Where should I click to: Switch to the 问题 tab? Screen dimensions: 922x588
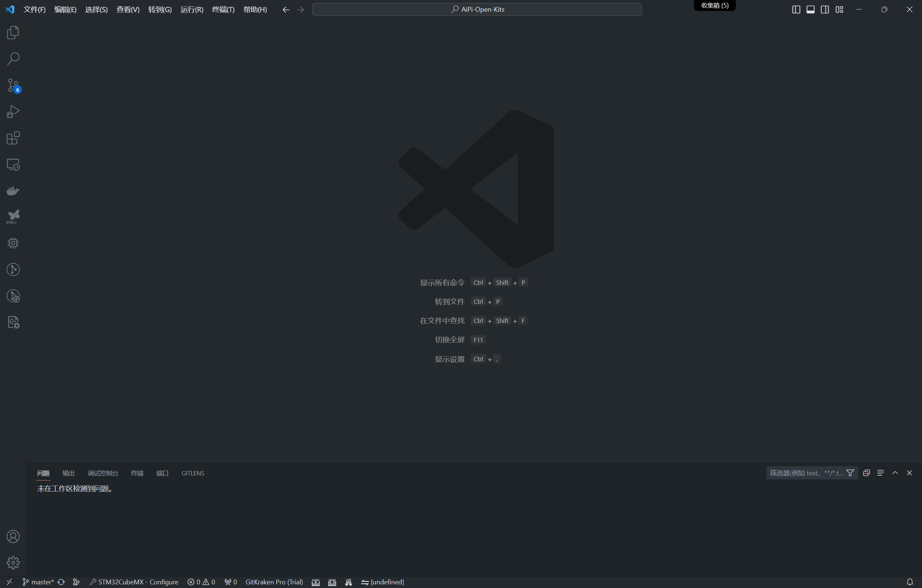coord(43,473)
